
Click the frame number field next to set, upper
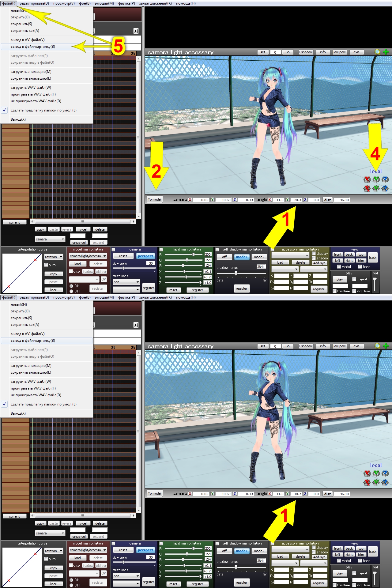pyautogui.click(x=275, y=52)
